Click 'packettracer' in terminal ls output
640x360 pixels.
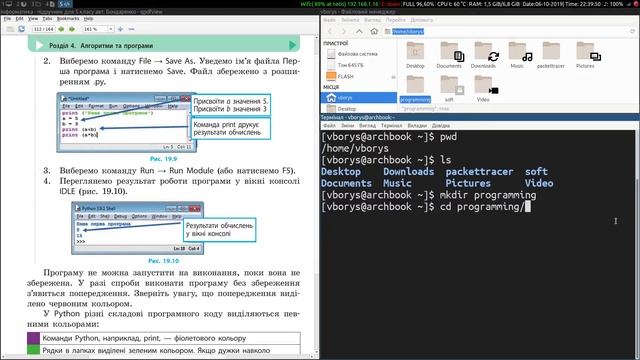(x=479, y=171)
